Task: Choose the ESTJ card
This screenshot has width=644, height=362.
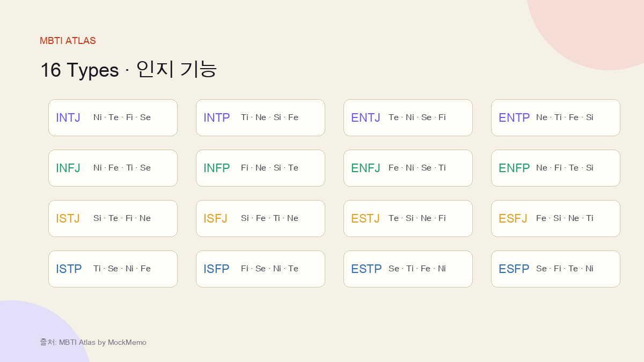Action: point(408,218)
